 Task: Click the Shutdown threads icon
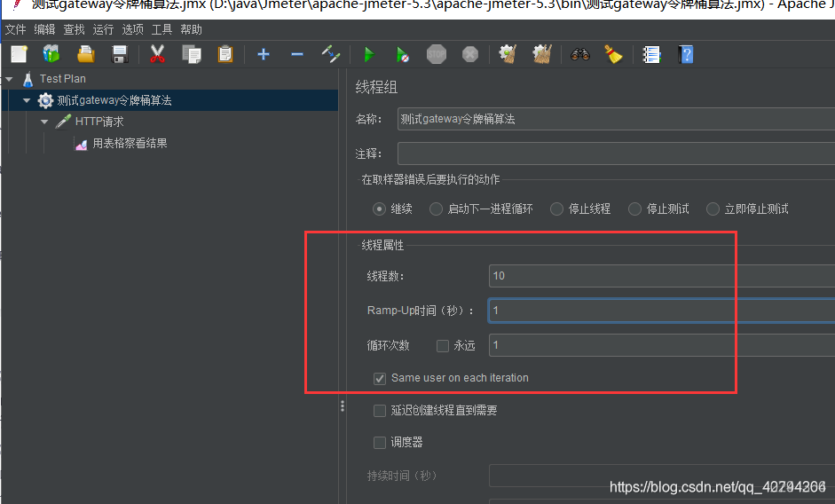470,54
